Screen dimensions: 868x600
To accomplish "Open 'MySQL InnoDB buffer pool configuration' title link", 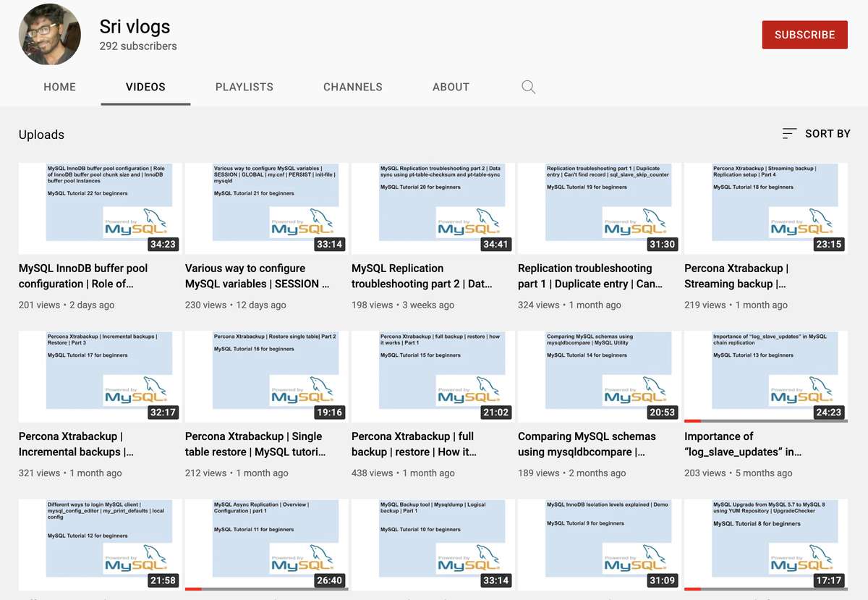I will tap(83, 276).
